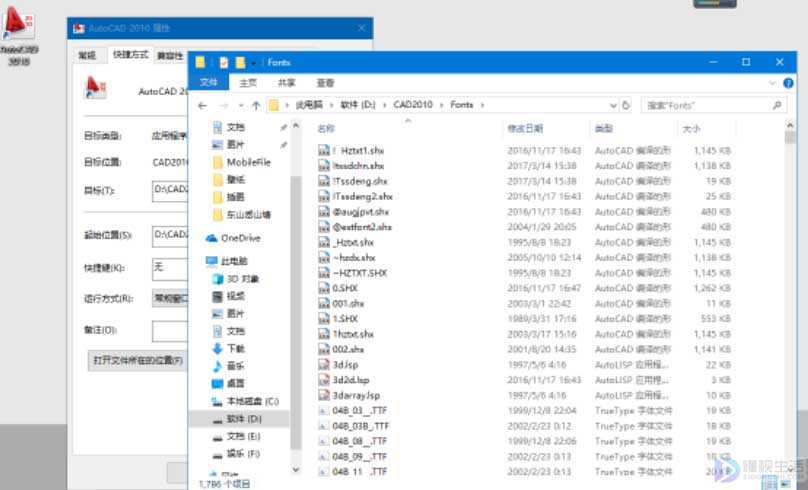Screen dimensions: 808x490
Task: Switch to the 共享 ribbon tab
Action: [x=287, y=82]
